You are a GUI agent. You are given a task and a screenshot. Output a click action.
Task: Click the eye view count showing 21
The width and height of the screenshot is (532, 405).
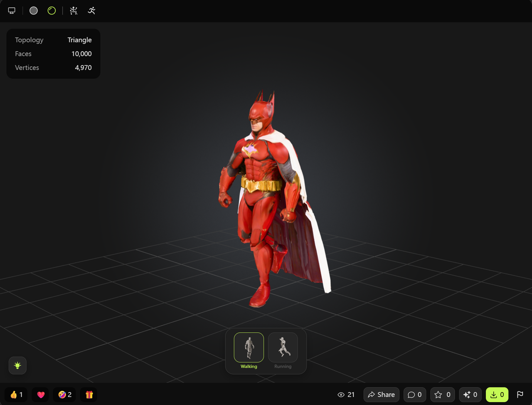(346, 395)
